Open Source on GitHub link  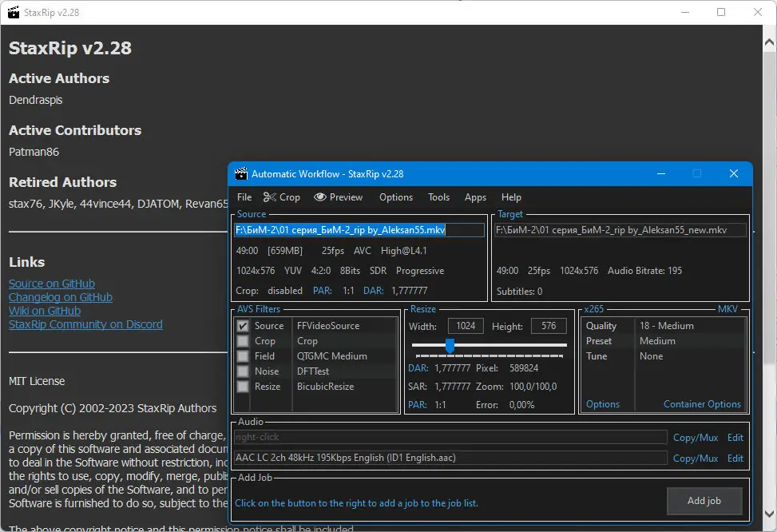pos(52,284)
